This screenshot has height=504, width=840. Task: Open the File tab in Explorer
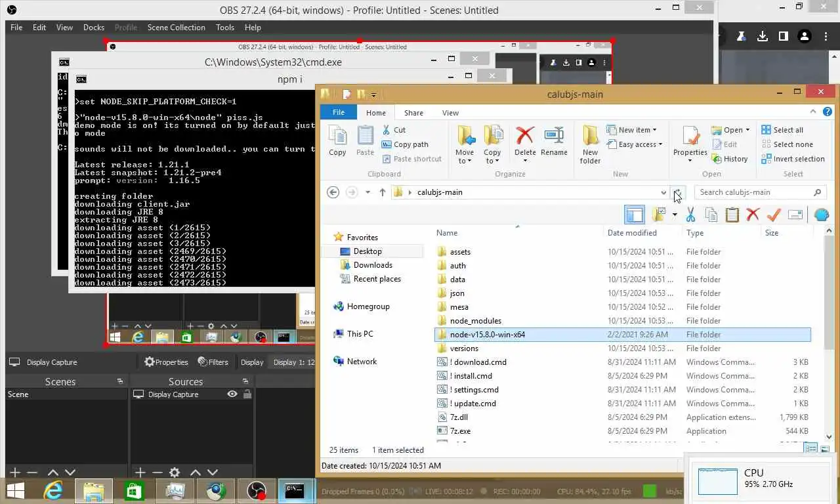tap(338, 112)
